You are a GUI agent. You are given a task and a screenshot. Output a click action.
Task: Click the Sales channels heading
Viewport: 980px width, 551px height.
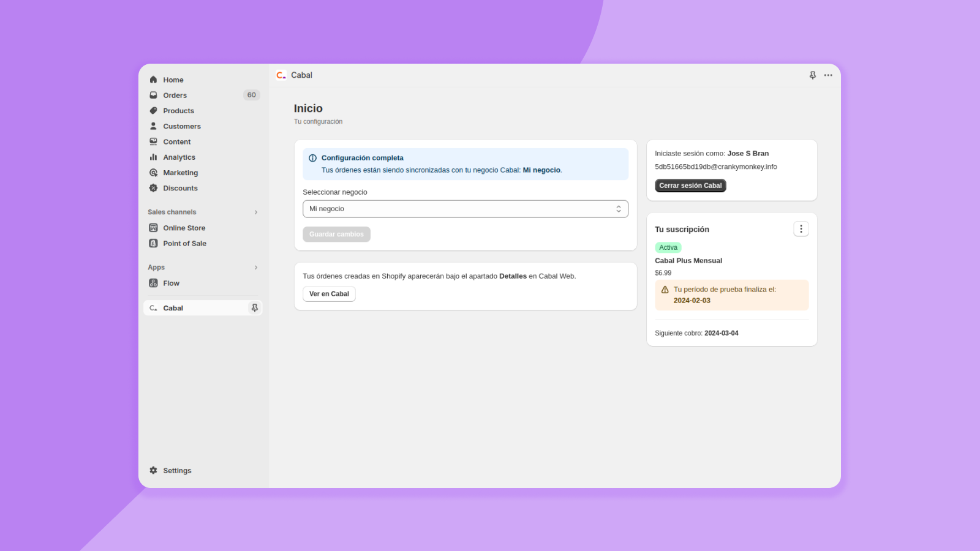[172, 212]
